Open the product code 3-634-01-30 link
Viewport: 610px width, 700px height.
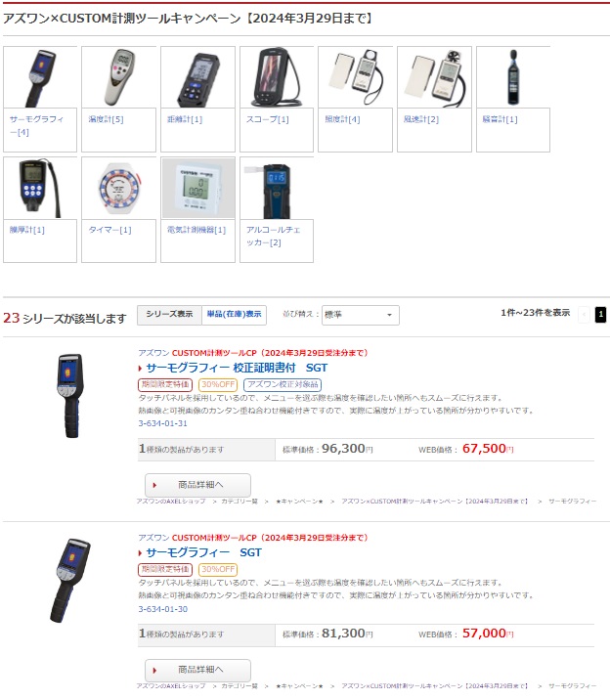click(x=163, y=609)
